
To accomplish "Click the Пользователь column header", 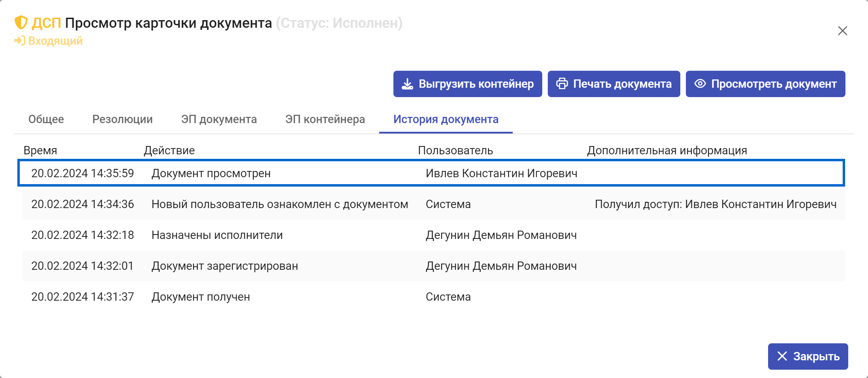I will [x=455, y=151].
